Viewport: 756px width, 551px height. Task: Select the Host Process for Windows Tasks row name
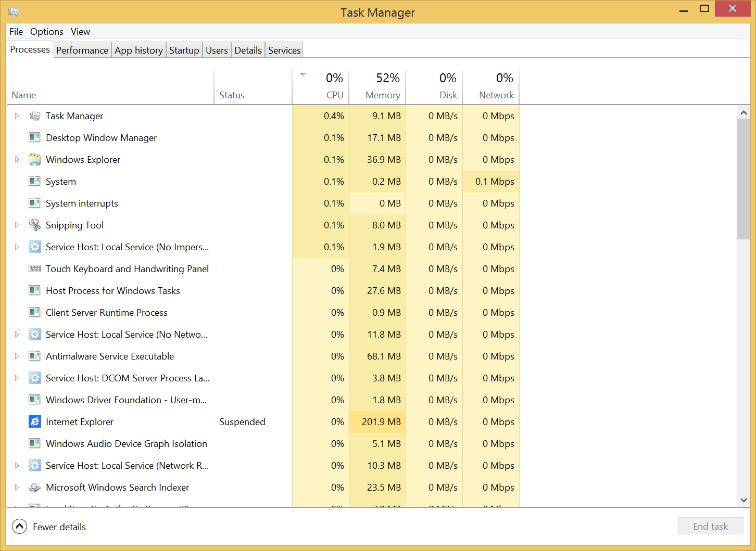click(113, 291)
